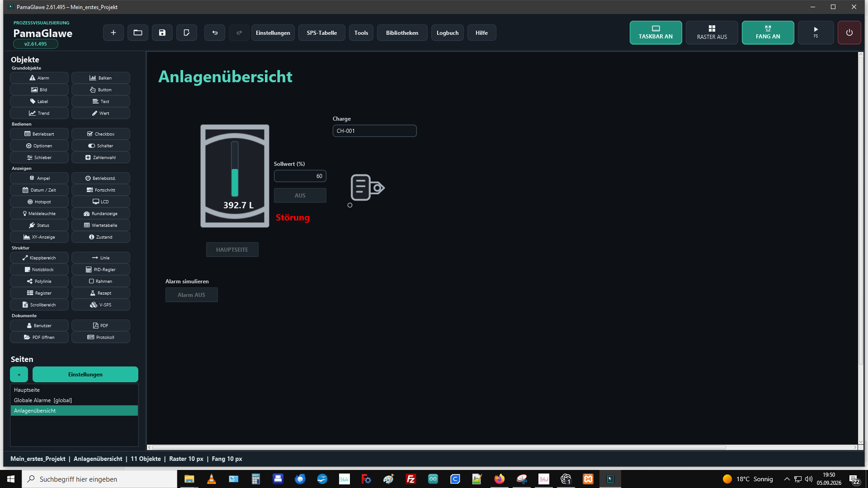Add a Balken bar object
The image size is (868, 488).
point(101,78)
